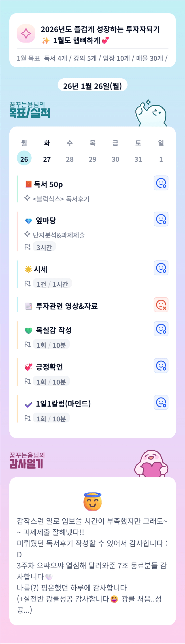The height and width of the screenshot is (644, 185).
Task: Select Tuesday 27 in week calendar
Action: [47, 159]
